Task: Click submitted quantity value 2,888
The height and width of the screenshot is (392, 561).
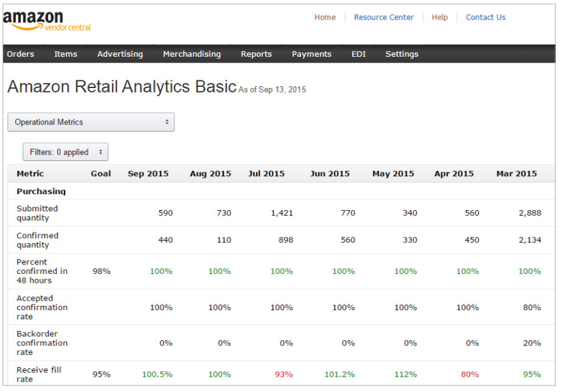Action: pos(530,213)
